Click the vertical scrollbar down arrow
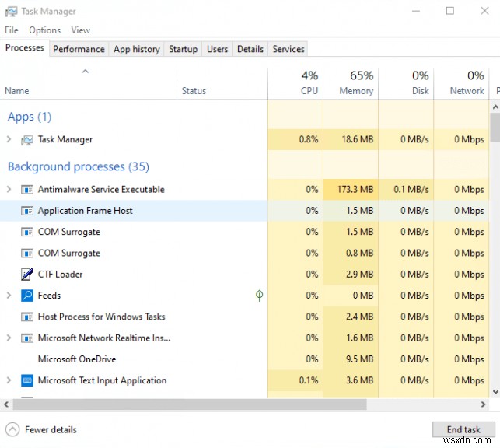Image resolution: width=500 pixels, height=448 pixels. point(495,391)
